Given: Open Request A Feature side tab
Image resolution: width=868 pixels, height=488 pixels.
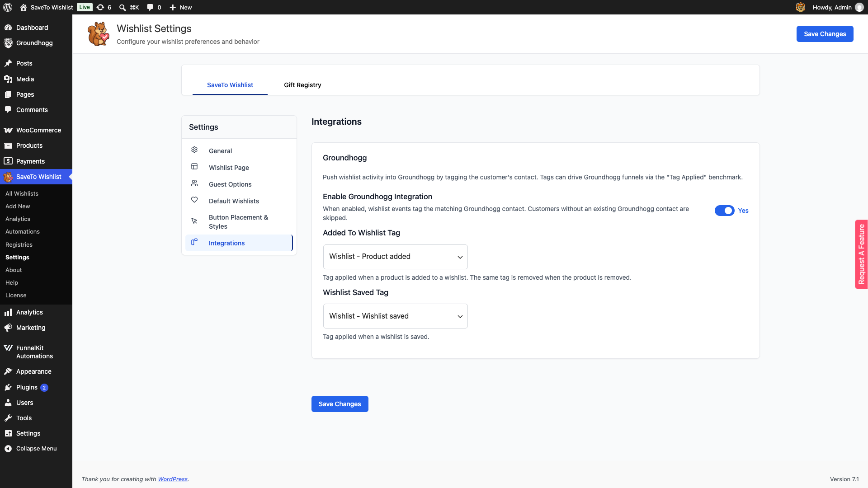Looking at the screenshot, I should coord(861,254).
